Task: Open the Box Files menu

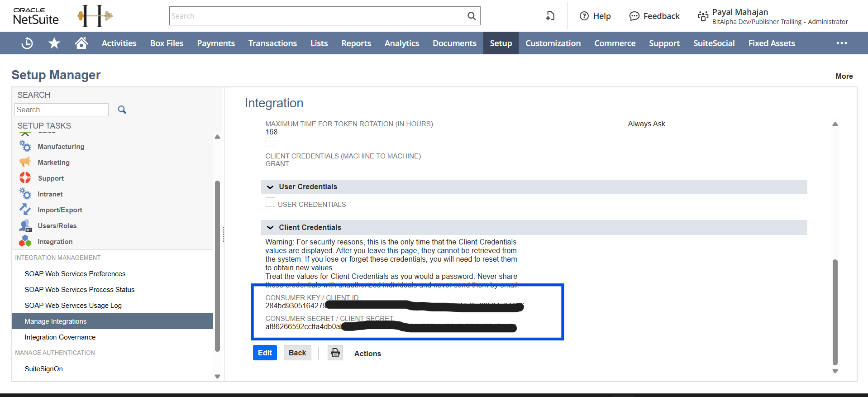Action: click(167, 43)
